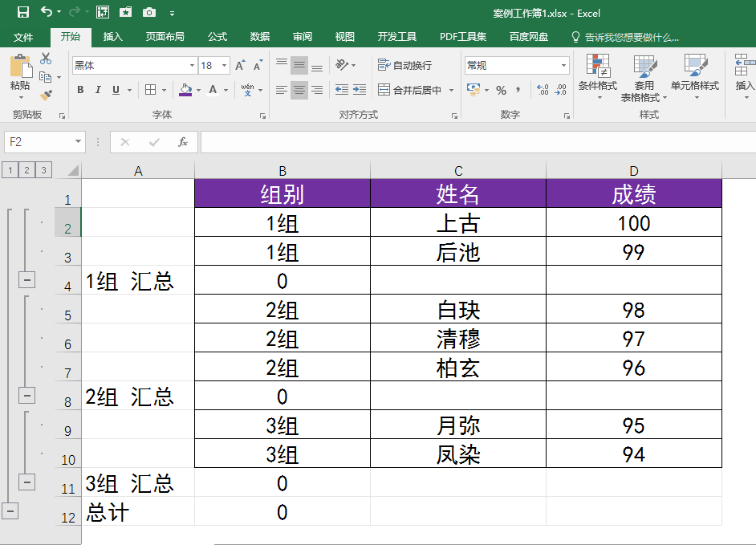
Task: Toggle Italic formatting
Action: click(98, 90)
